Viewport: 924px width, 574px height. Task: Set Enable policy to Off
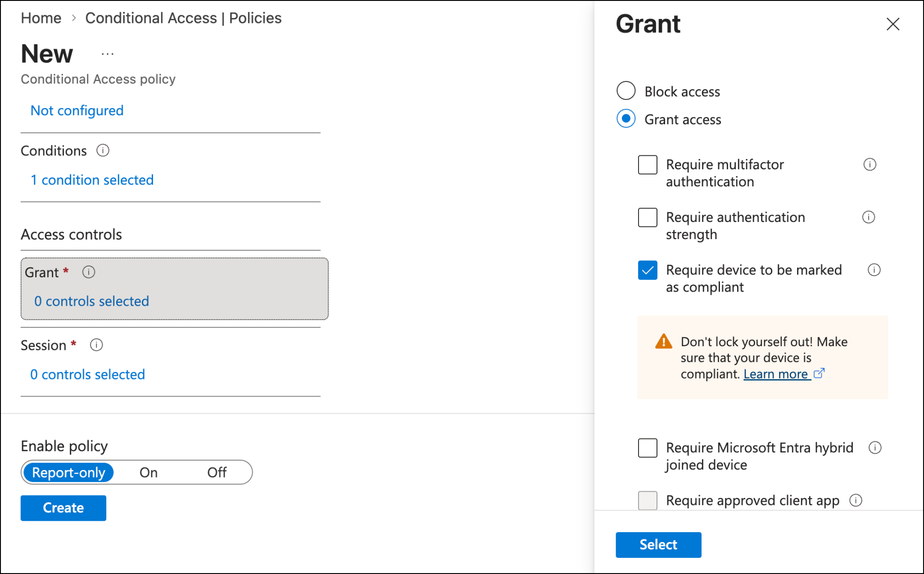coord(217,472)
